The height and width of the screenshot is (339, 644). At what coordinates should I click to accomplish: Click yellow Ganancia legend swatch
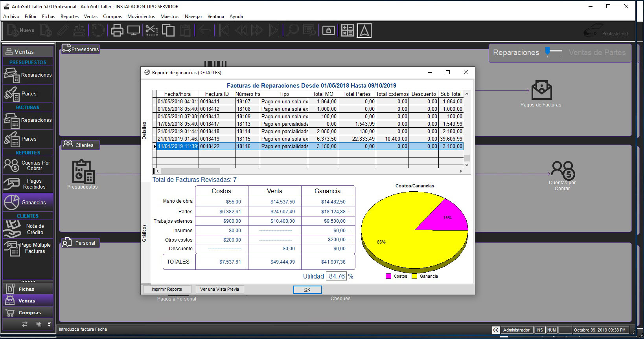[414, 276]
